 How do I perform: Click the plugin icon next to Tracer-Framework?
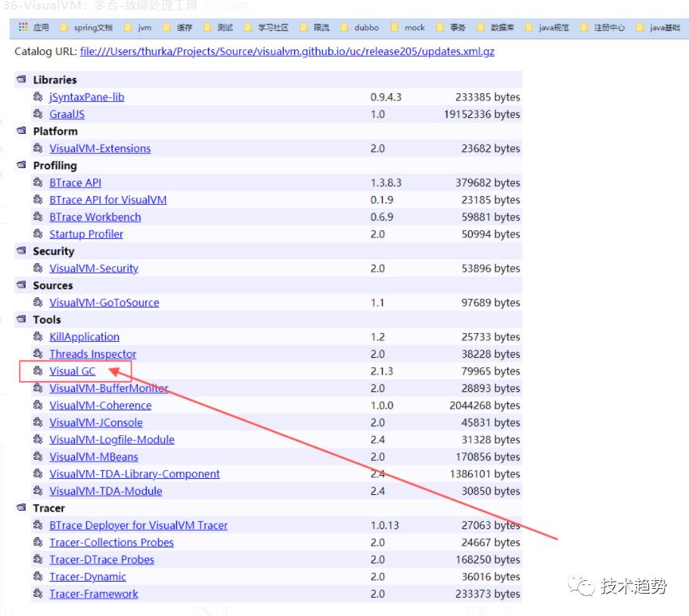[37, 594]
